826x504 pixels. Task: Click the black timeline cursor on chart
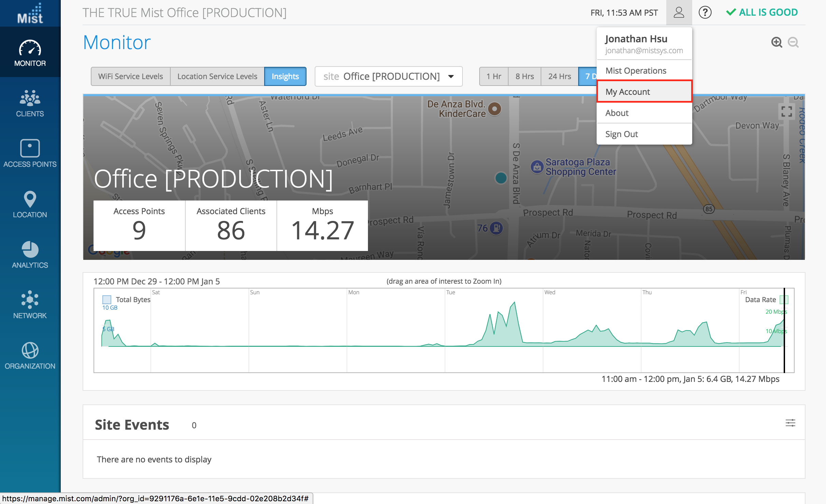(784, 330)
